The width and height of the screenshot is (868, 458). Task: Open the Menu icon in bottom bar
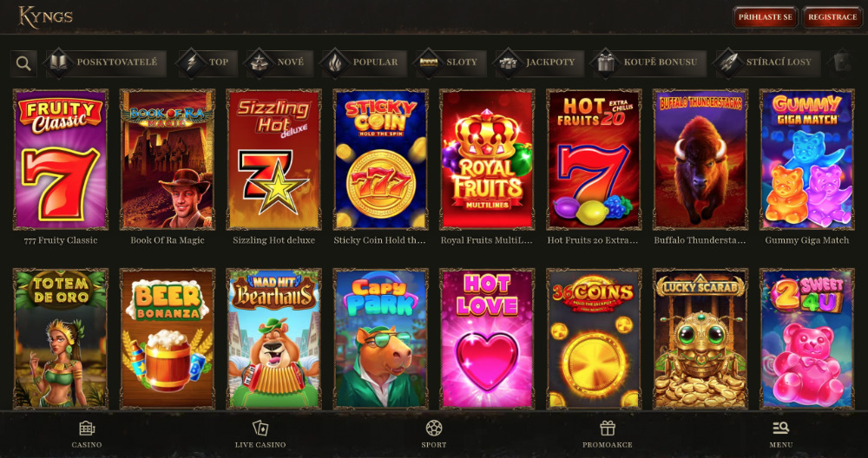tap(780, 428)
